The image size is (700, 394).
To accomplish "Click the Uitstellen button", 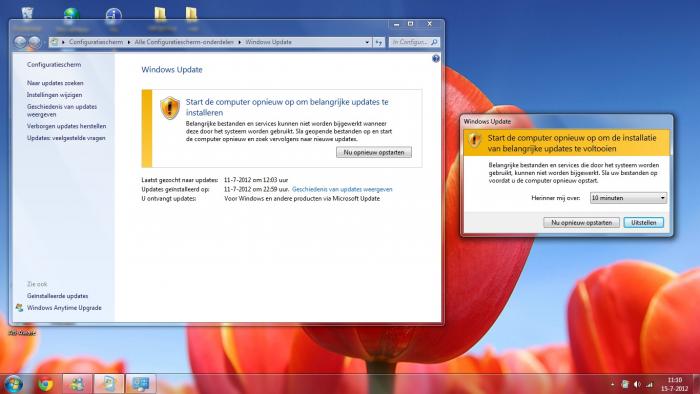I will [644, 223].
